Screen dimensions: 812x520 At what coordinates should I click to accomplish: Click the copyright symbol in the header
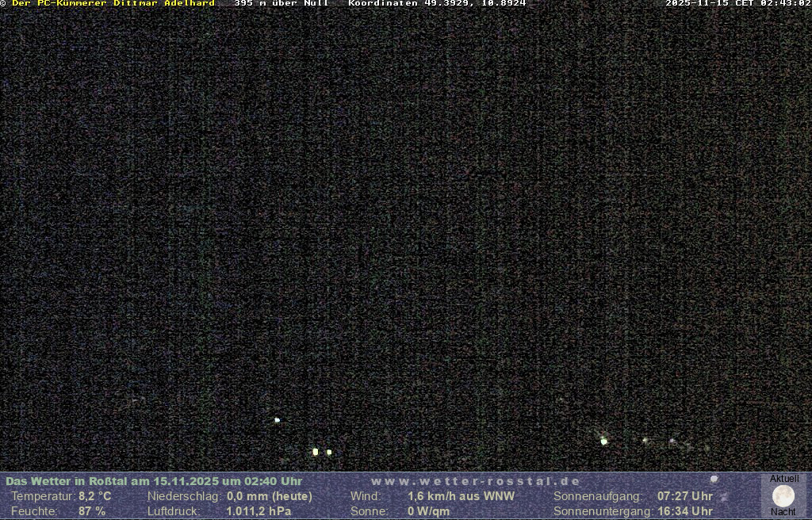tap(3, 3)
